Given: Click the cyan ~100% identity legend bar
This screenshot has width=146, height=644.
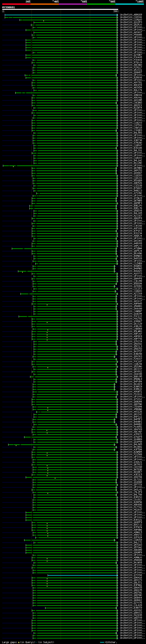Looking at the screenshot, I should pyautogui.click(x=130, y=4).
